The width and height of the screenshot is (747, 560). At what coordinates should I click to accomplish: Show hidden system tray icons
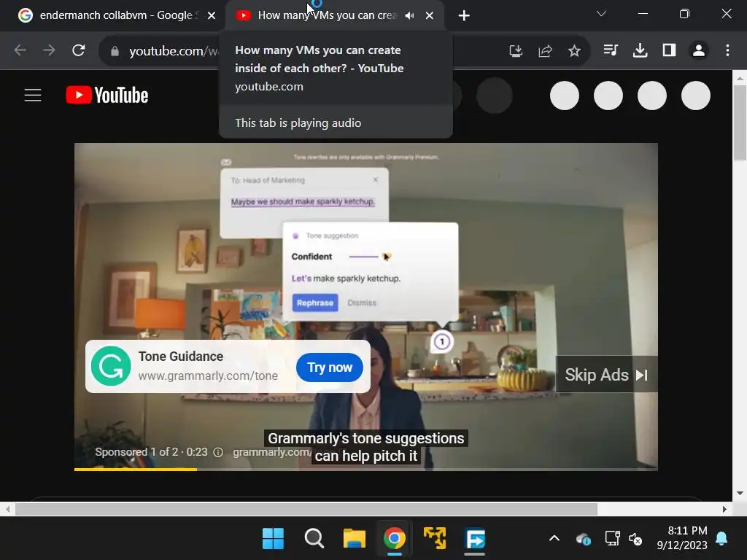coord(554,539)
